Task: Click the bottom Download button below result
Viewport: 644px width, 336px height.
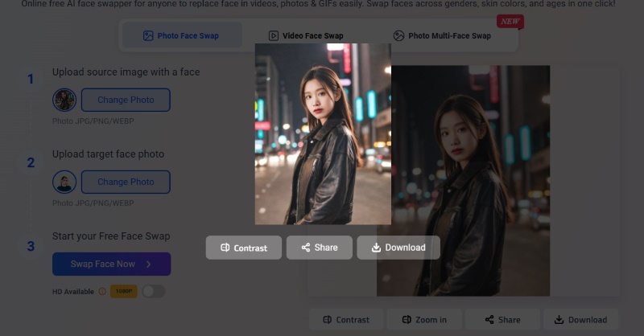Action: [x=580, y=320]
